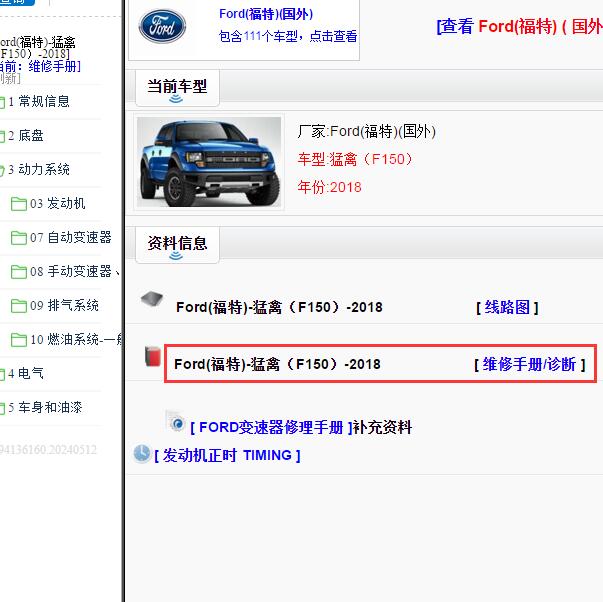Open FORD变速器修理手册 link
Image resolution: width=603 pixels, height=602 pixels.
[x=271, y=427]
